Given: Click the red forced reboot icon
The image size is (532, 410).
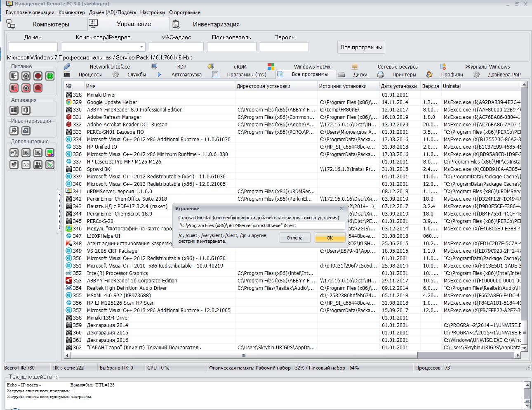Looking at the screenshot, I should (x=26, y=88).
